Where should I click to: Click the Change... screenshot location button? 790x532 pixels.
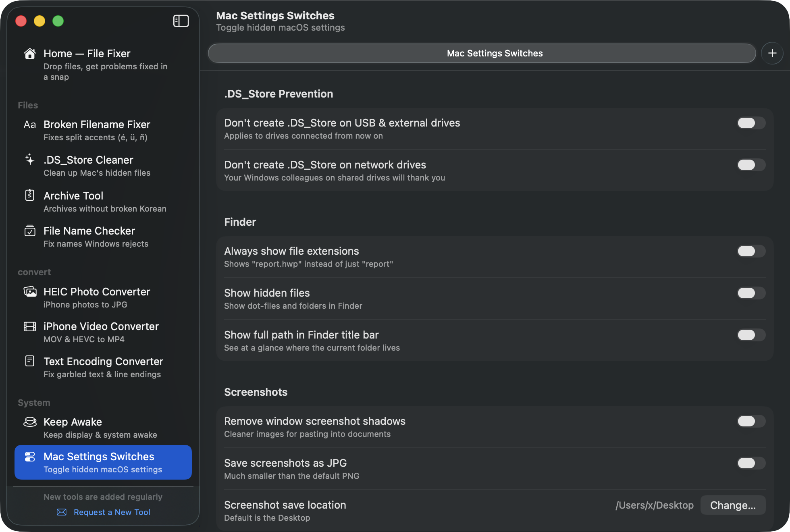click(x=733, y=505)
